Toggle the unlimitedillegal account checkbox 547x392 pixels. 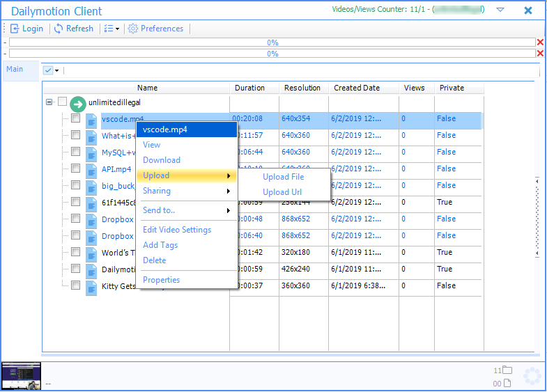coord(63,102)
